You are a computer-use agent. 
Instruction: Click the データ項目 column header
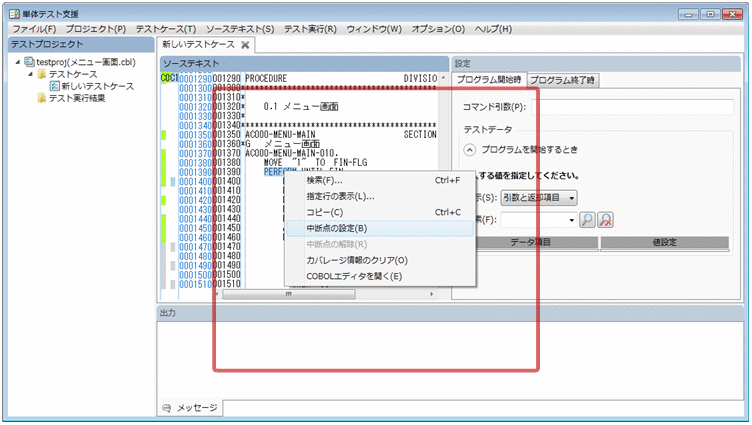pos(531,243)
